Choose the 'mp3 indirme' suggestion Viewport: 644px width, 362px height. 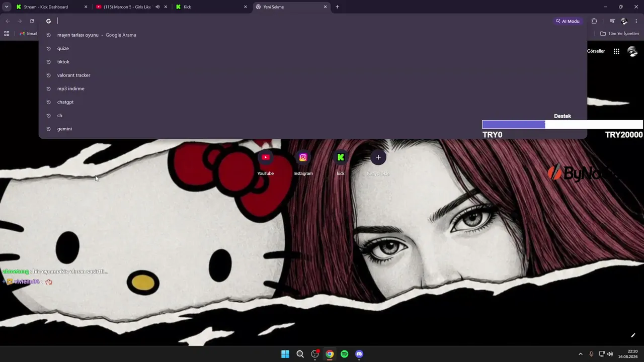coord(312,88)
